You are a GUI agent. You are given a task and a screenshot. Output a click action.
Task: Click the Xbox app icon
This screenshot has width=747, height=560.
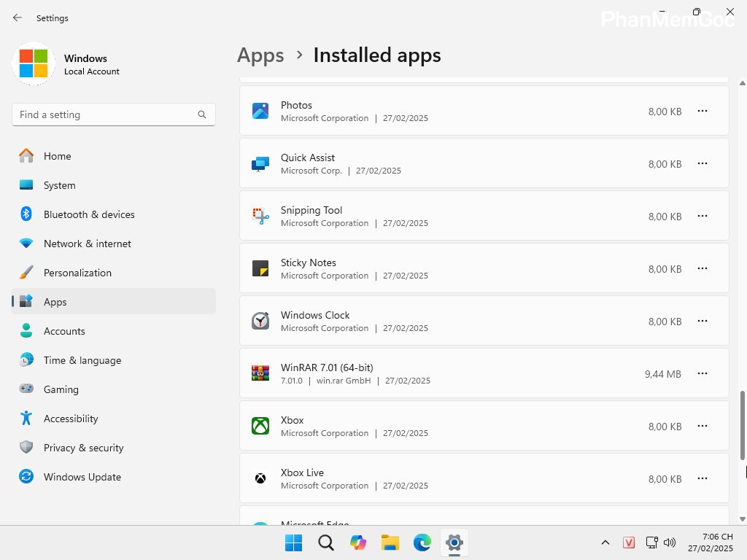pyautogui.click(x=260, y=426)
